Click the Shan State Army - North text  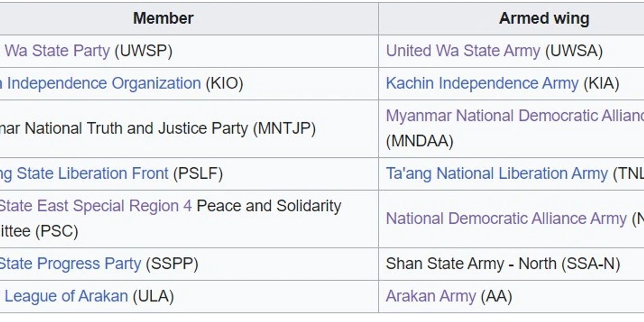click(502, 264)
